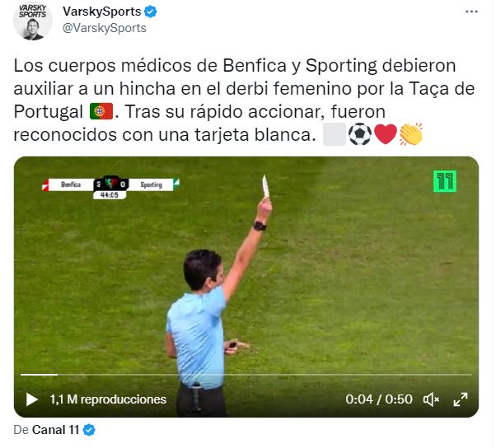Unmute the video using the speaker icon
This screenshot has width=496, height=448.
[x=431, y=399]
